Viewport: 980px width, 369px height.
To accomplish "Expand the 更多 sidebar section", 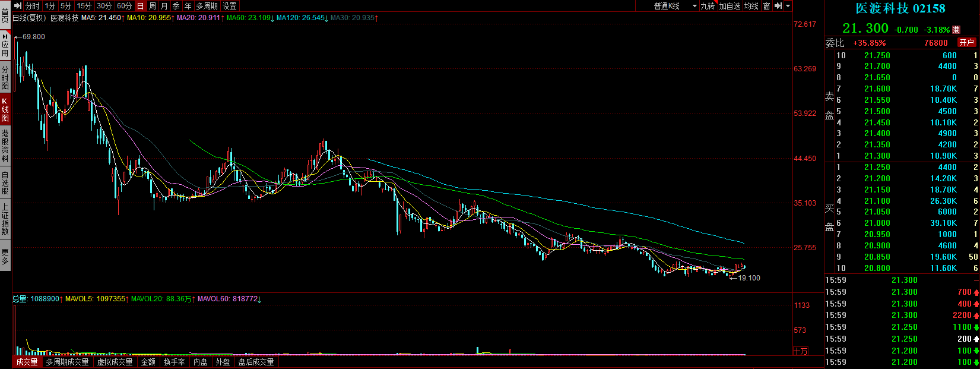I will click(x=5, y=256).
